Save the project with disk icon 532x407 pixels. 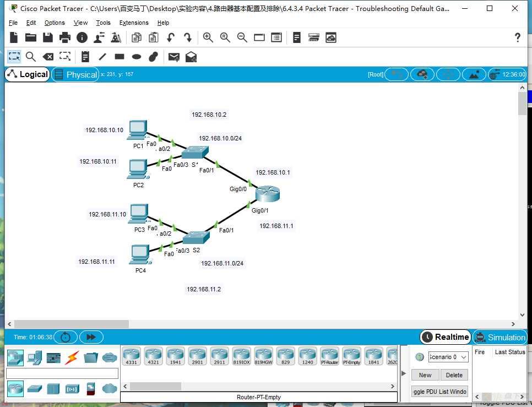pos(47,37)
